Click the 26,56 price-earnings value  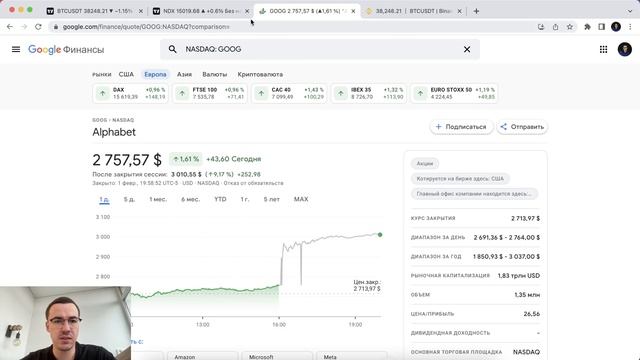pos(532,314)
